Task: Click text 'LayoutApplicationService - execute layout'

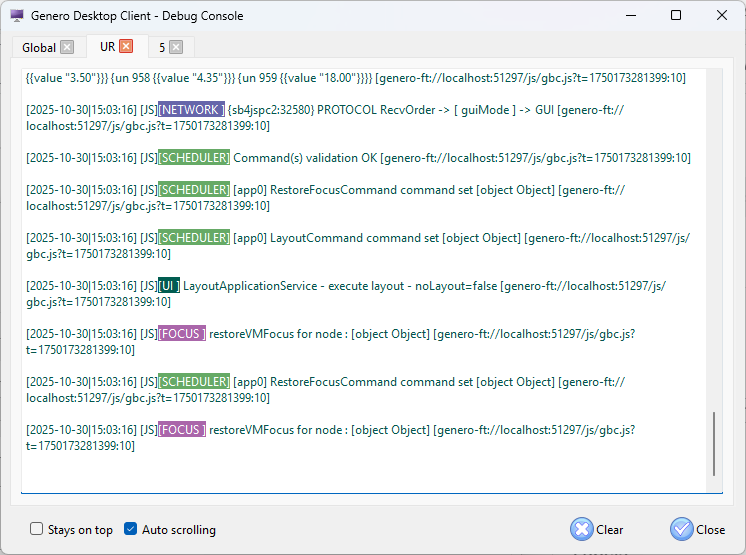Action: pyautogui.click(x=294, y=286)
